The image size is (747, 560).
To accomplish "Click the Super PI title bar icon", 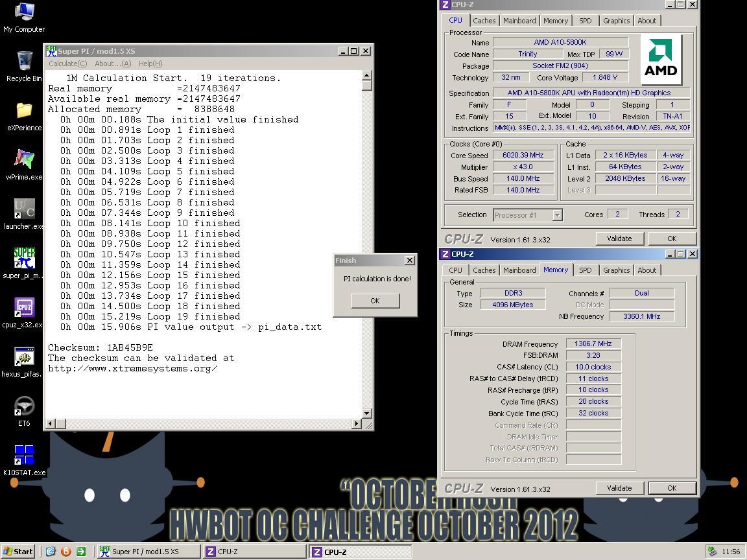I will pyautogui.click(x=51, y=51).
